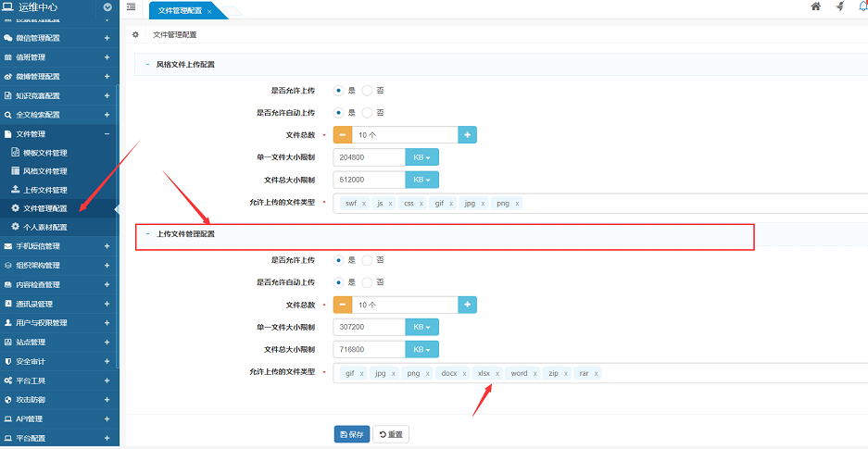
Task: Click the rocket icon in top bar
Action: point(840,6)
